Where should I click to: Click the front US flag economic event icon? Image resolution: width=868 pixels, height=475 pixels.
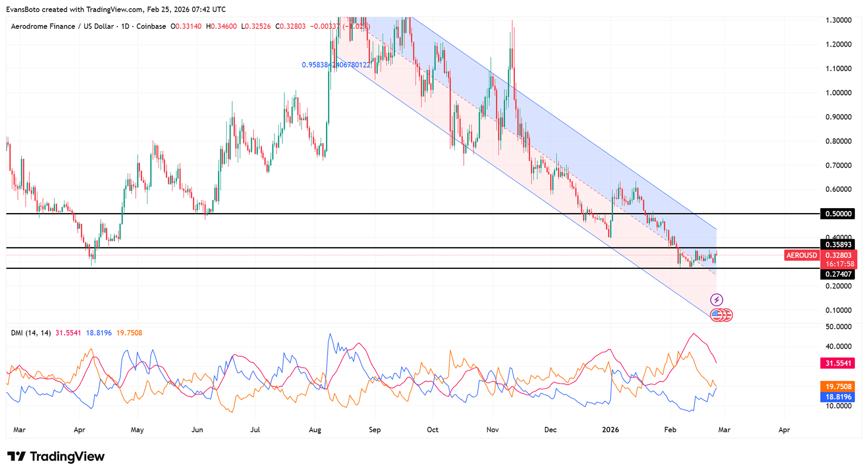(x=717, y=314)
